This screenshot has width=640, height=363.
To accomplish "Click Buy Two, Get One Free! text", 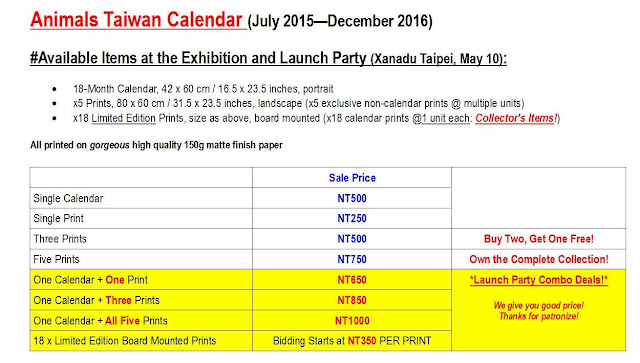I will [538, 239].
